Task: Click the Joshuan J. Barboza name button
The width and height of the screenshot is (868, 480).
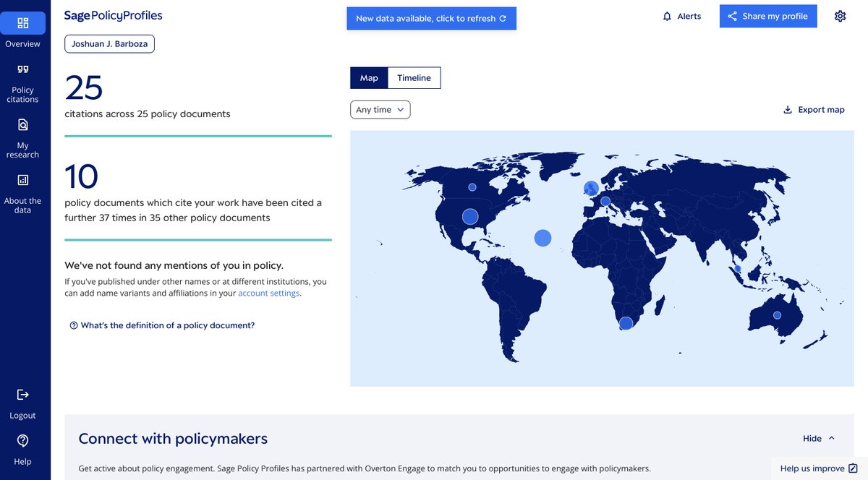Action: click(109, 44)
